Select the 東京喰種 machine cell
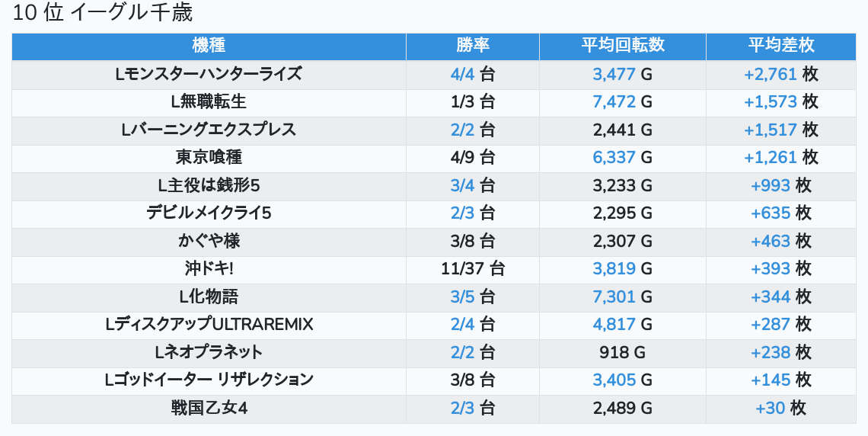The height and width of the screenshot is (436, 868). tap(209, 157)
